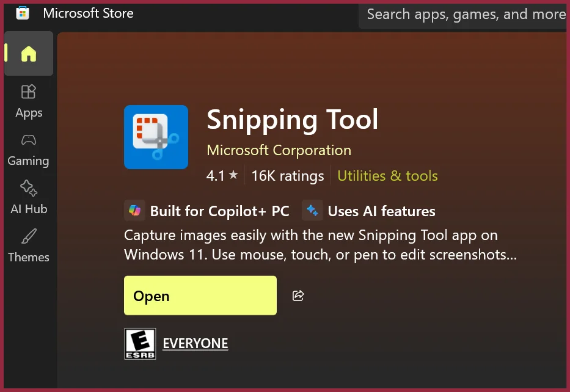Click the Copilot+ PC badge icon

tap(134, 211)
